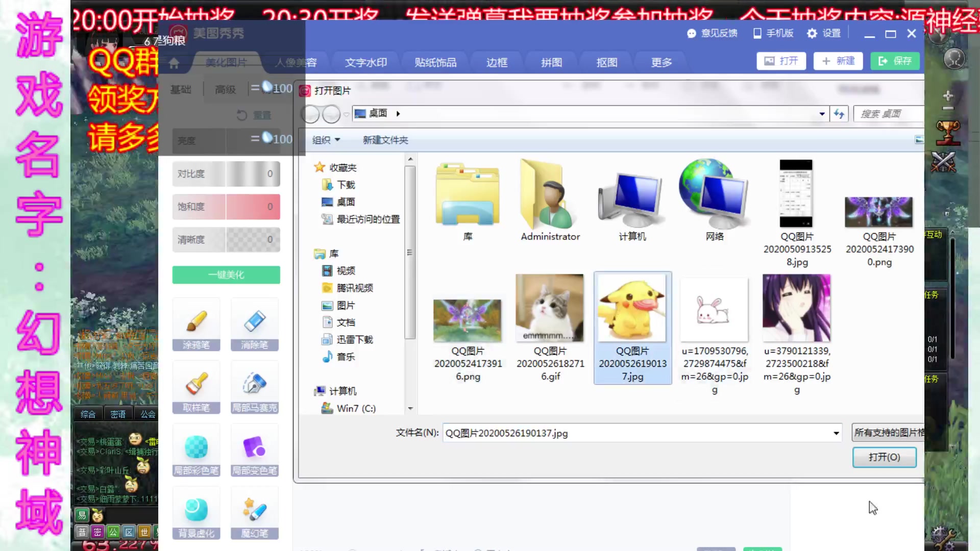
Task: Click the trophy icon in game sidebar
Action: [948, 133]
